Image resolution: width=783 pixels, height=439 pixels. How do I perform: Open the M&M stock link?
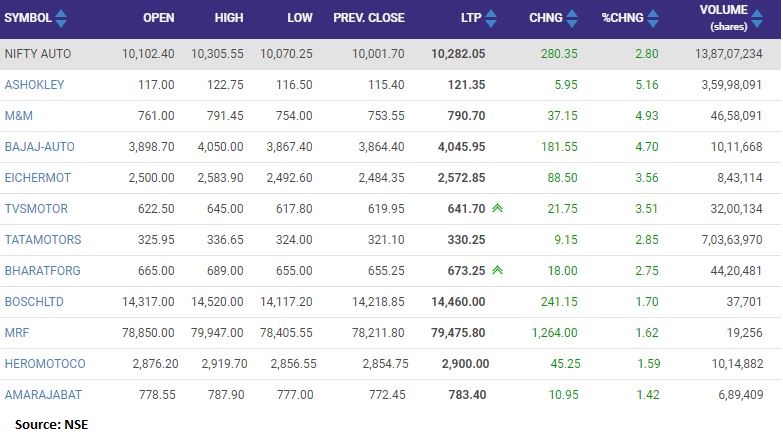[x=18, y=116]
